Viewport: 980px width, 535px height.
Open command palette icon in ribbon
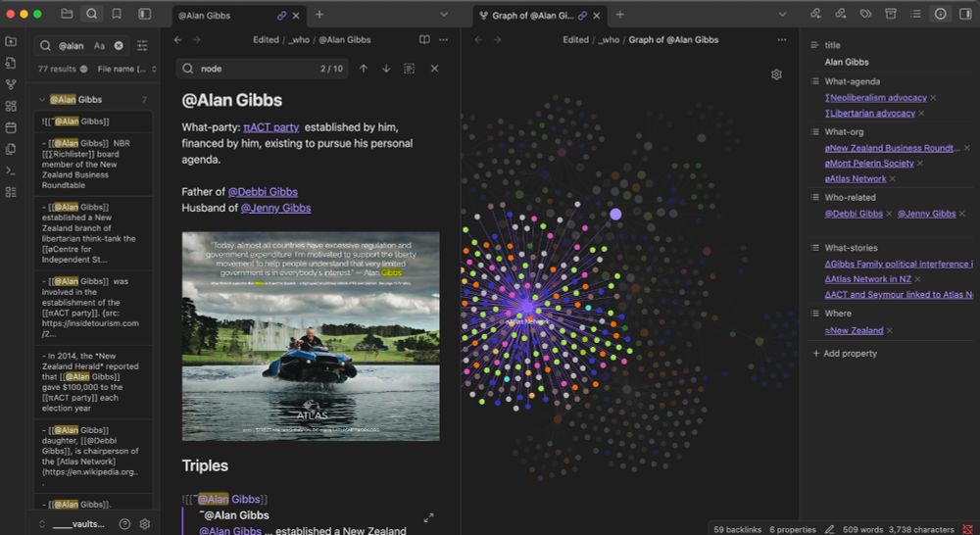click(x=11, y=170)
